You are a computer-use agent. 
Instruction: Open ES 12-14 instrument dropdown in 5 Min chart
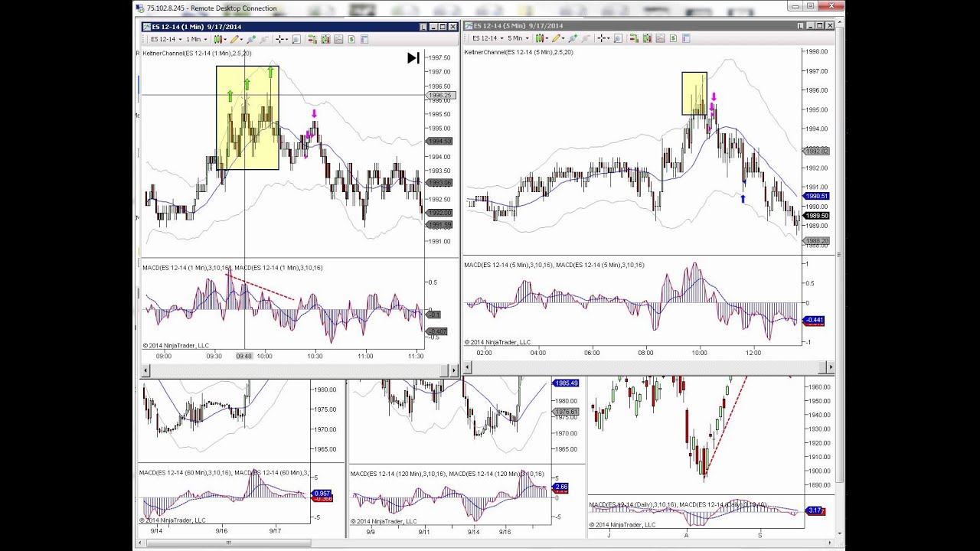click(x=488, y=38)
